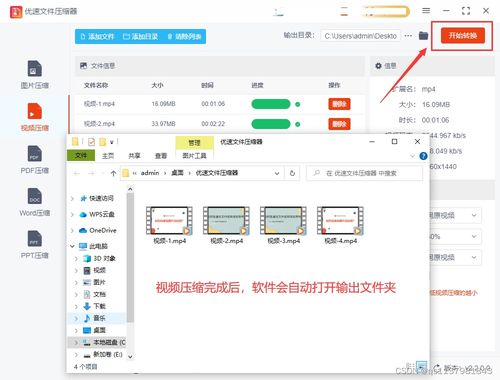Image resolution: width=500 pixels, height=380 pixels.
Task: Click the progress bar of 视频-2.mp4
Action: 271,124
